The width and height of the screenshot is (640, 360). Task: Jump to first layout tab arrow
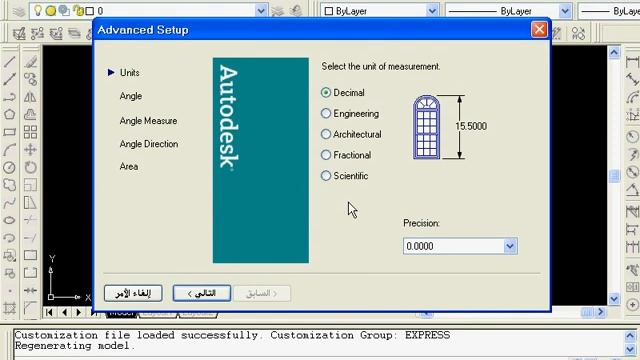49,312
